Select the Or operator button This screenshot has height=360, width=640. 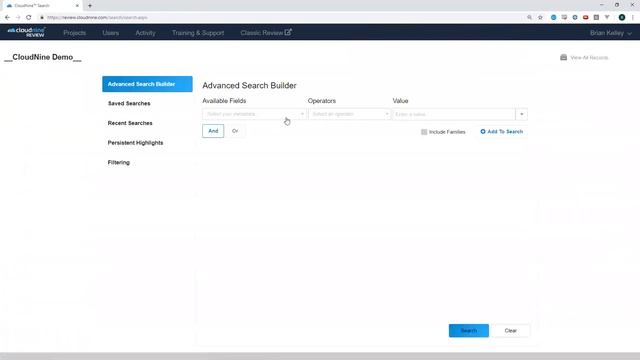tap(235, 131)
